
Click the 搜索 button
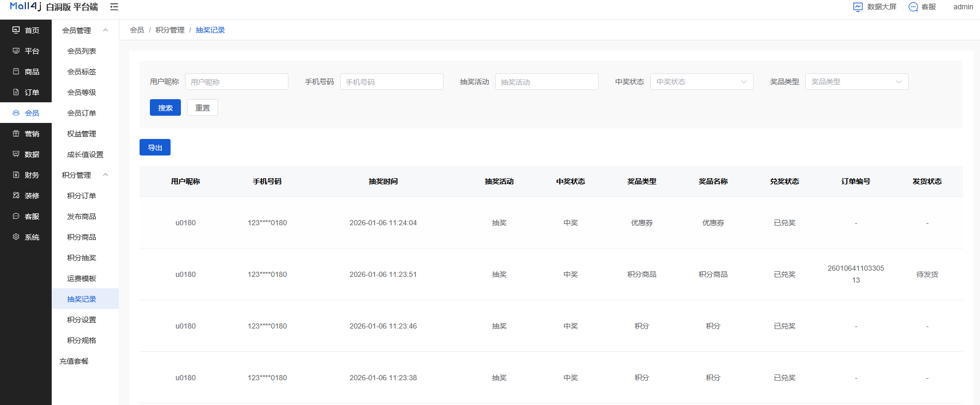pyautogui.click(x=165, y=107)
